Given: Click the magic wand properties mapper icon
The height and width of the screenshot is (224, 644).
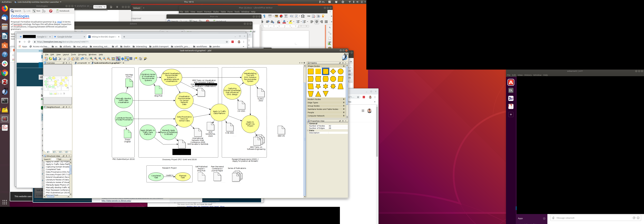Looking at the screenshot, I should tap(145, 59).
